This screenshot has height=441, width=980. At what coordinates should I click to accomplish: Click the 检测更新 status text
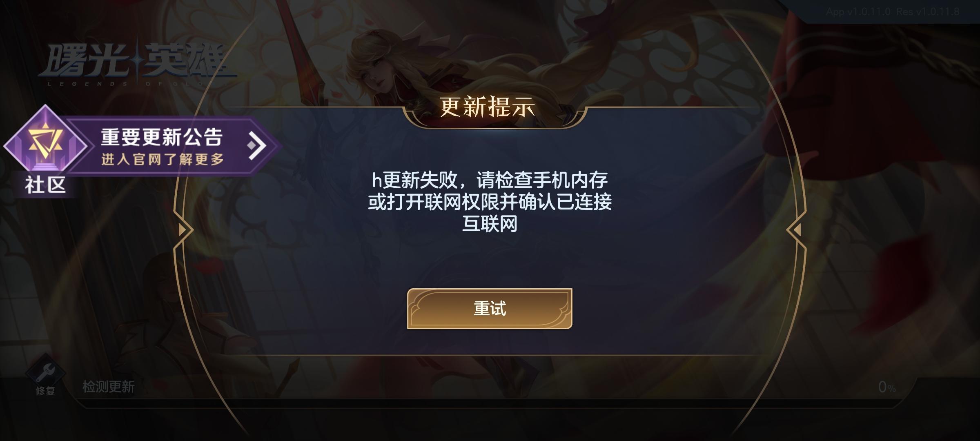(109, 386)
